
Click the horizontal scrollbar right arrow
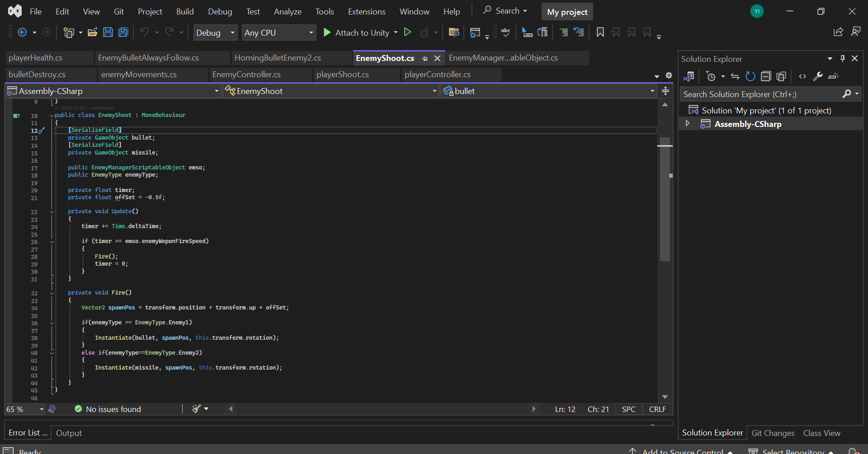click(x=534, y=409)
